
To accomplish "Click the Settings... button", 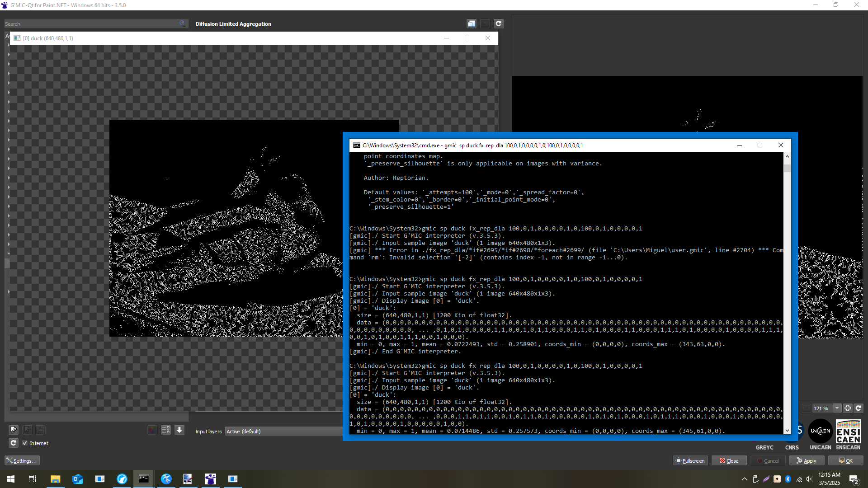I will pos(22,461).
